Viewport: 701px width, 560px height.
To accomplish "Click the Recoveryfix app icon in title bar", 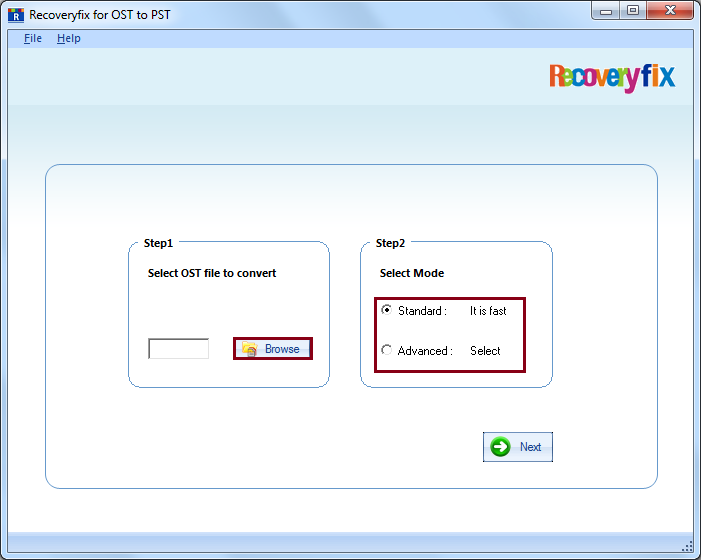I will (16, 15).
